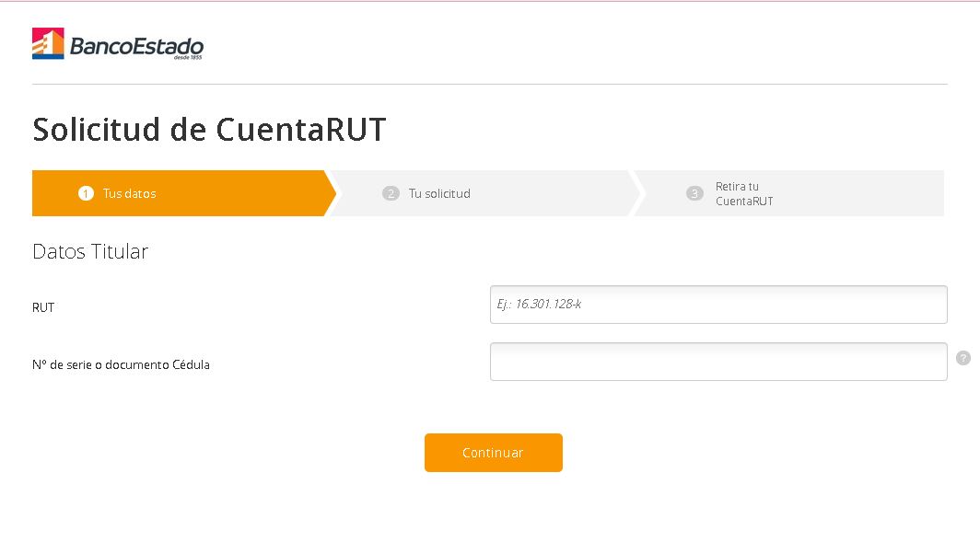Viewport: 980px width, 542px height.
Task: Open the 'Tu solicitud' step
Action: (x=439, y=194)
